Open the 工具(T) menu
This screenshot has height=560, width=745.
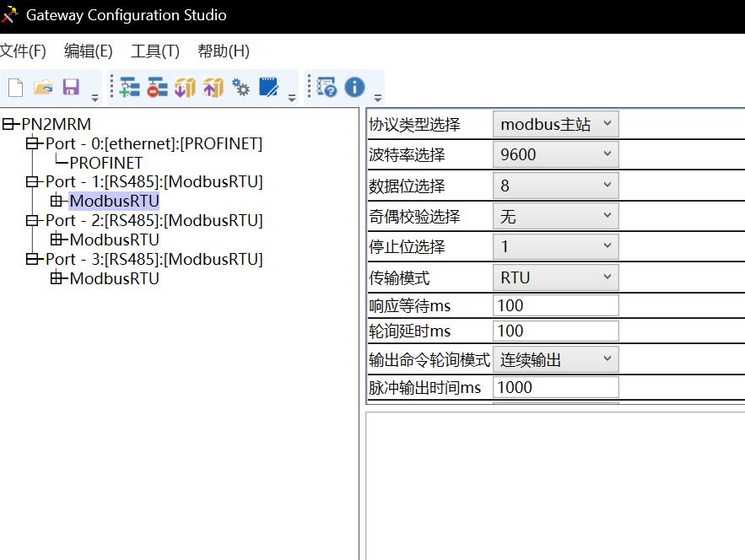155,51
